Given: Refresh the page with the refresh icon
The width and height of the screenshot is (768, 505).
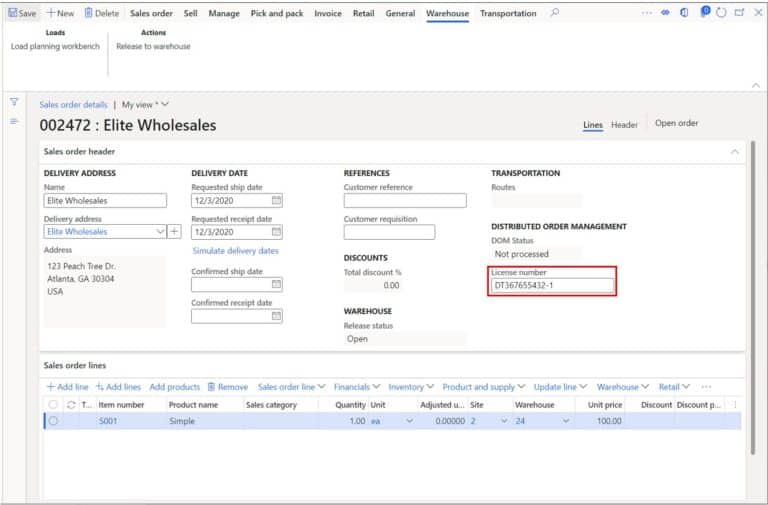Looking at the screenshot, I should (x=721, y=13).
